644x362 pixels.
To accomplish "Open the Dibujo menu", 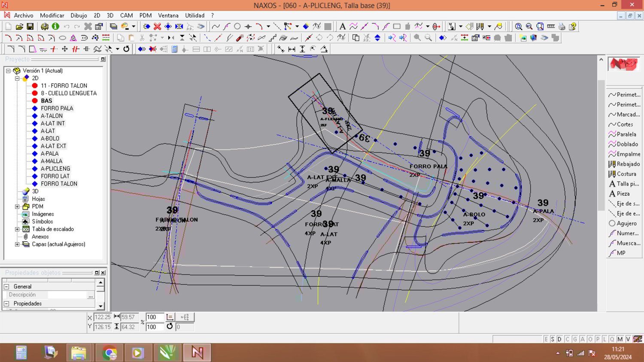I will coord(79,15).
